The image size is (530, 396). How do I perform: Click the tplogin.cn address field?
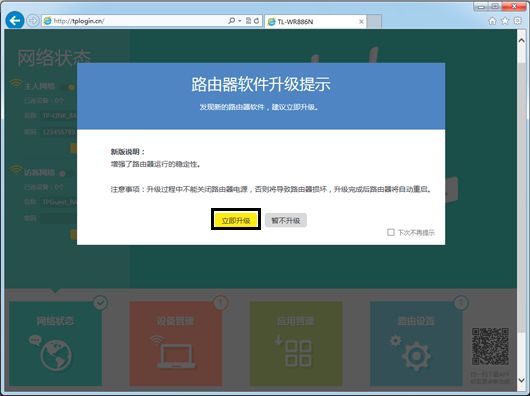pos(135,21)
